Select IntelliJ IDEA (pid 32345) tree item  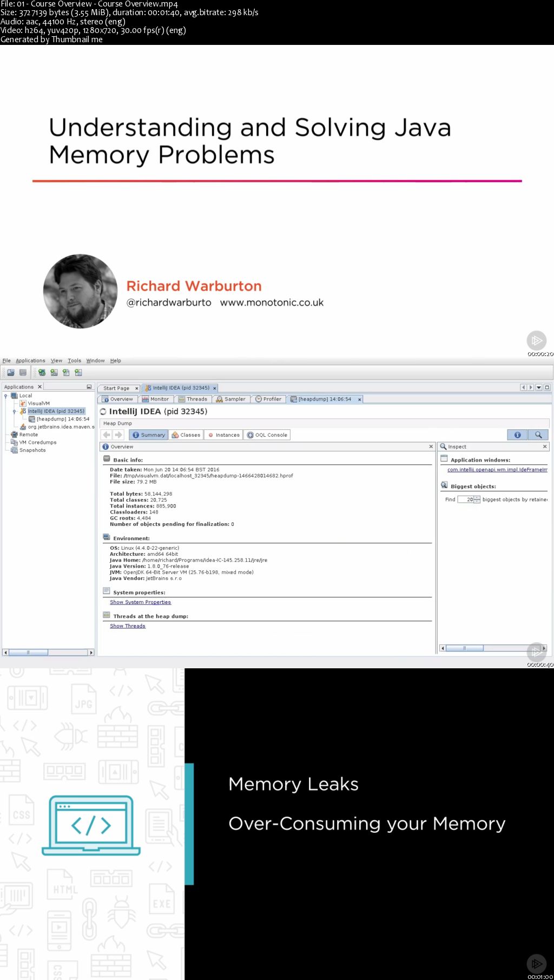pyautogui.click(x=56, y=411)
